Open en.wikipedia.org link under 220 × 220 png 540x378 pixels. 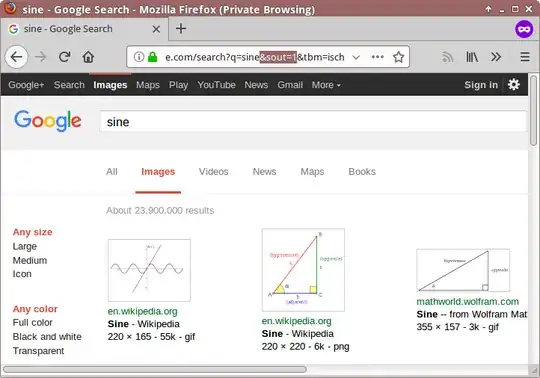coord(297,321)
